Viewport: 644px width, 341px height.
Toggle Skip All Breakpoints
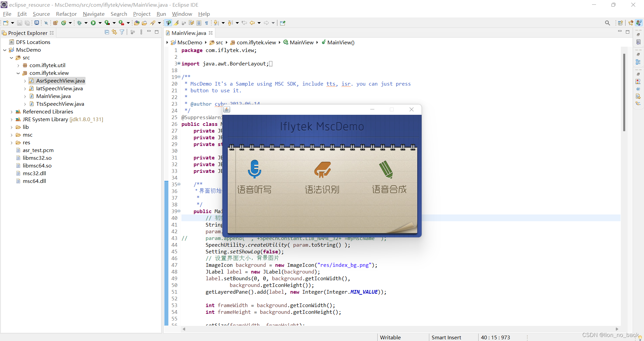46,23
